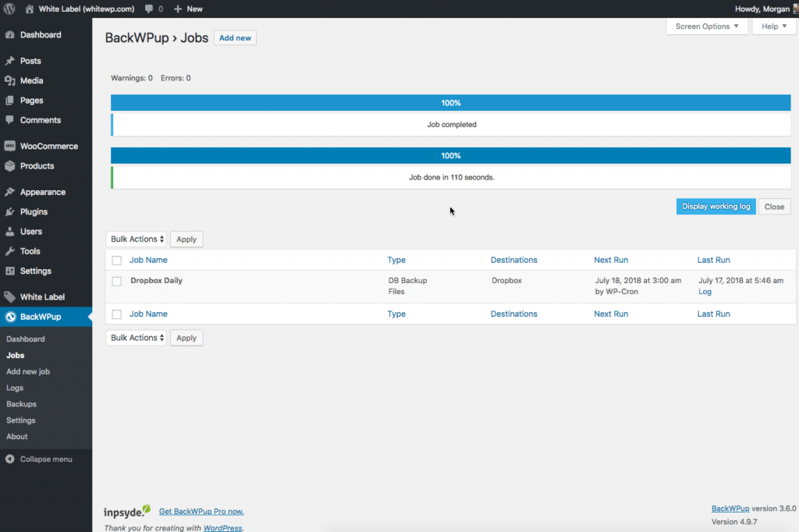Click 'Job done in 110 seconds.' message
The image size is (799, 532).
[452, 177]
